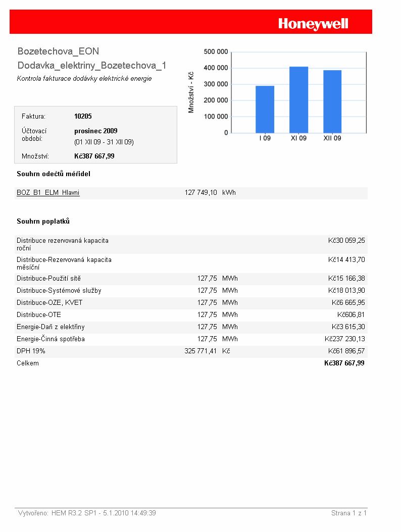Click the bold total Kč387 667,99 in Celkem row
The image size is (401, 532).
(344, 363)
